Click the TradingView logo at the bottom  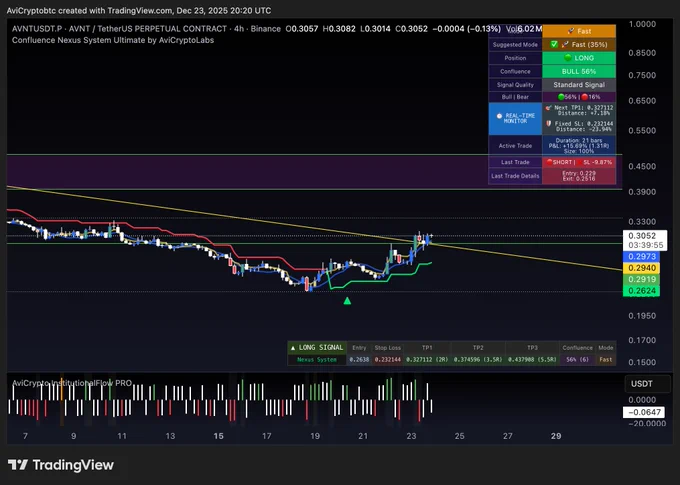(61, 465)
